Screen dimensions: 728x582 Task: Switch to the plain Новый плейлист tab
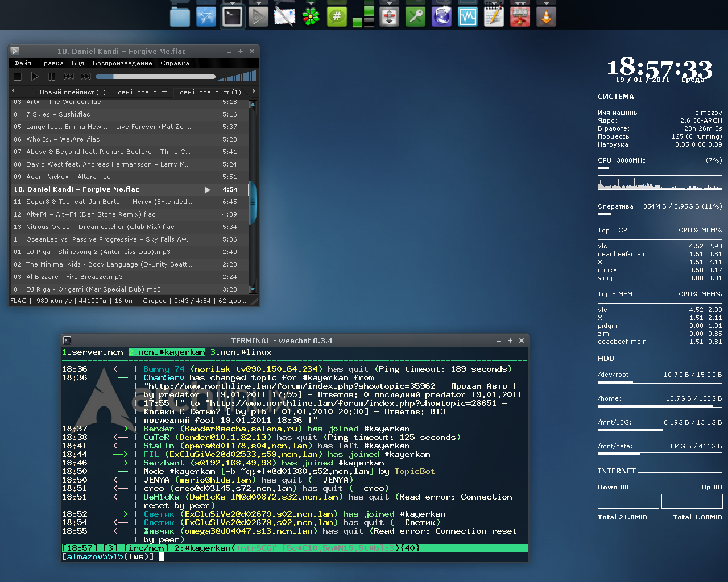[x=140, y=92]
